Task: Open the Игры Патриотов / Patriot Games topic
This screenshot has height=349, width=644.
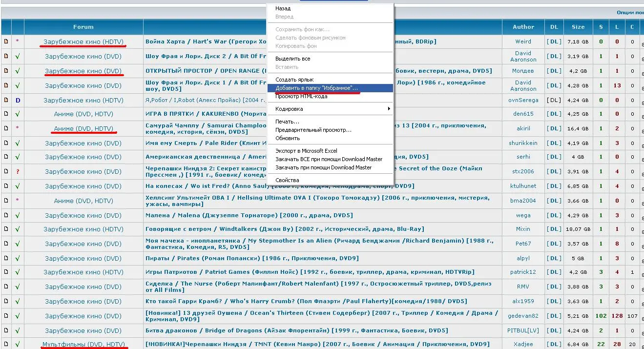Action: coord(310,272)
